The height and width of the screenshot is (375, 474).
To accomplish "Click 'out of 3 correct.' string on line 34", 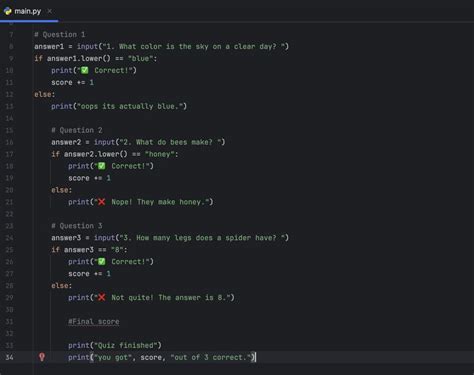I will tap(210, 357).
